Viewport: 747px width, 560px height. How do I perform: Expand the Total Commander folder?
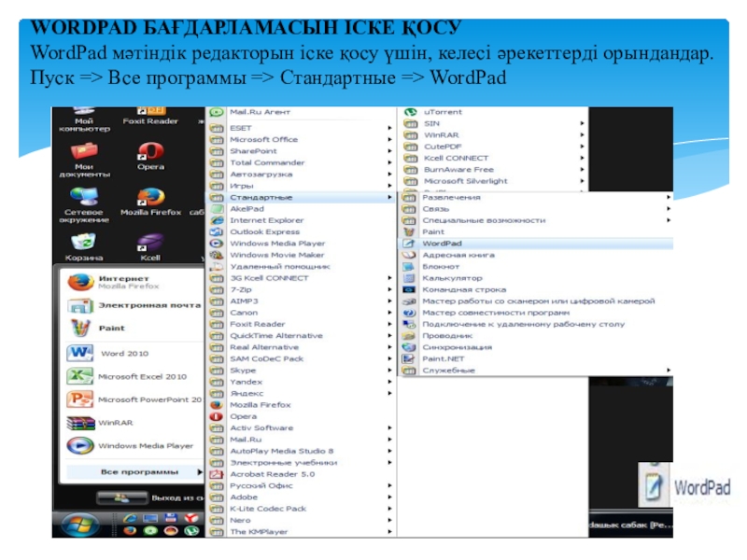click(301, 162)
